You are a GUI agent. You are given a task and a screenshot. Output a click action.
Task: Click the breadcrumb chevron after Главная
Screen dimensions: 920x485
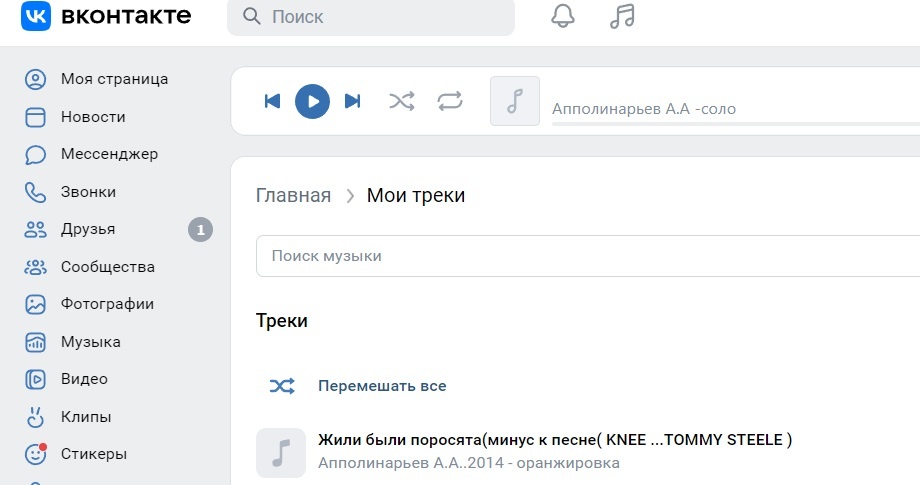[x=350, y=196]
